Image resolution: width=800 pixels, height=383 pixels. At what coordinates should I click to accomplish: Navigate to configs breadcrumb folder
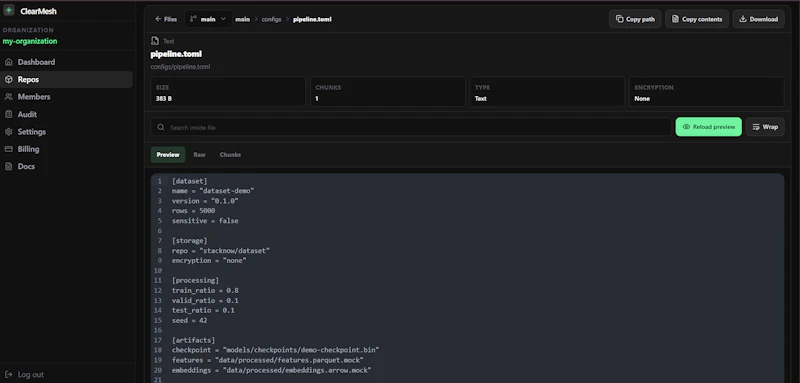click(271, 19)
